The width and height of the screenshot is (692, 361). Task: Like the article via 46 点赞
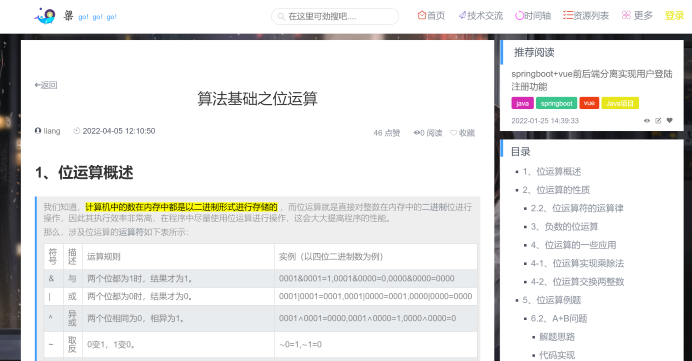pos(387,133)
